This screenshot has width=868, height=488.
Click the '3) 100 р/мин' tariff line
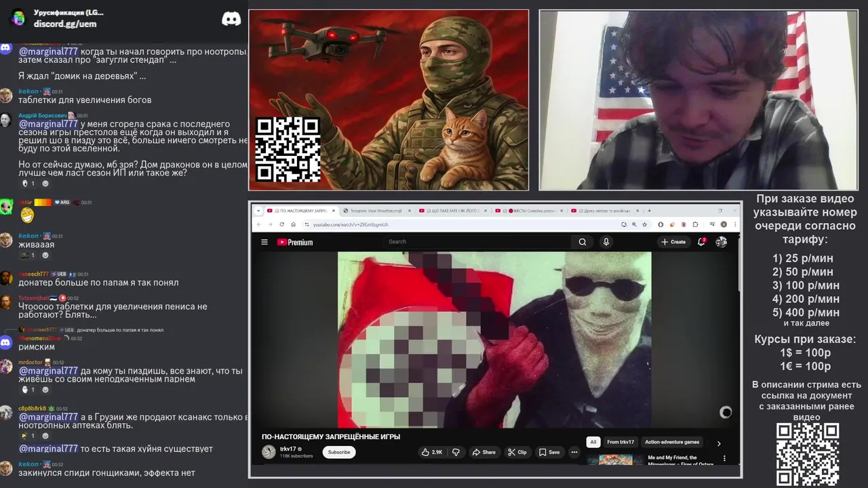tap(806, 285)
